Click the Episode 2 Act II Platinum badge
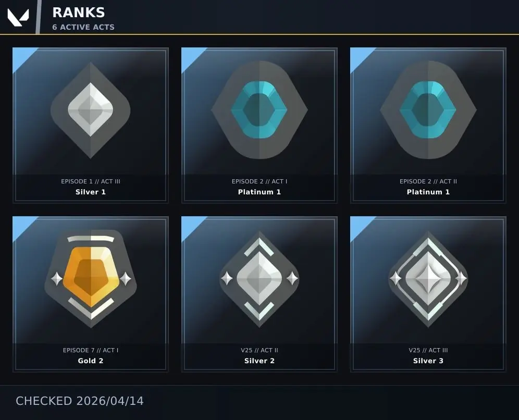 pyautogui.click(x=428, y=110)
